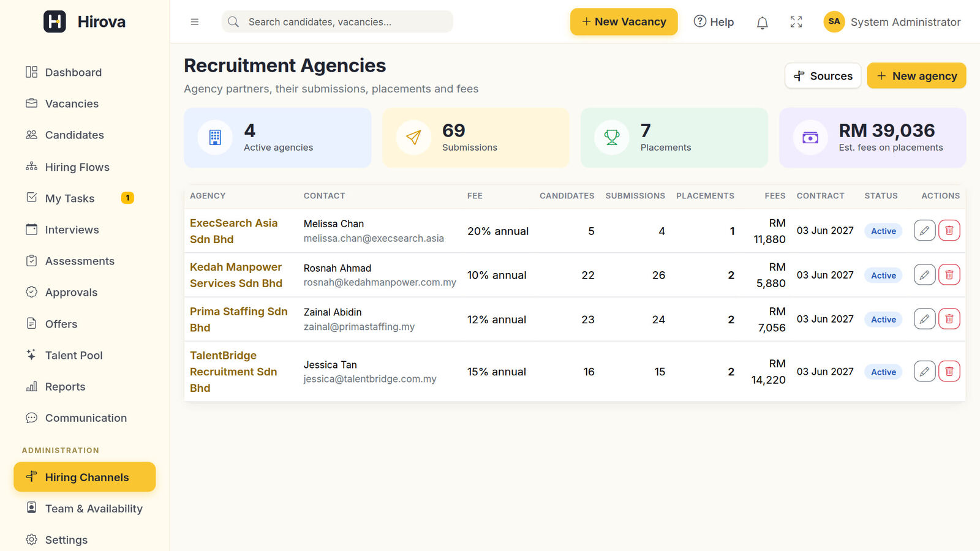Edit the Kedah Manpower Services row
Image resolution: width=980 pixels, height=551 pixels.
coord(924,275)
